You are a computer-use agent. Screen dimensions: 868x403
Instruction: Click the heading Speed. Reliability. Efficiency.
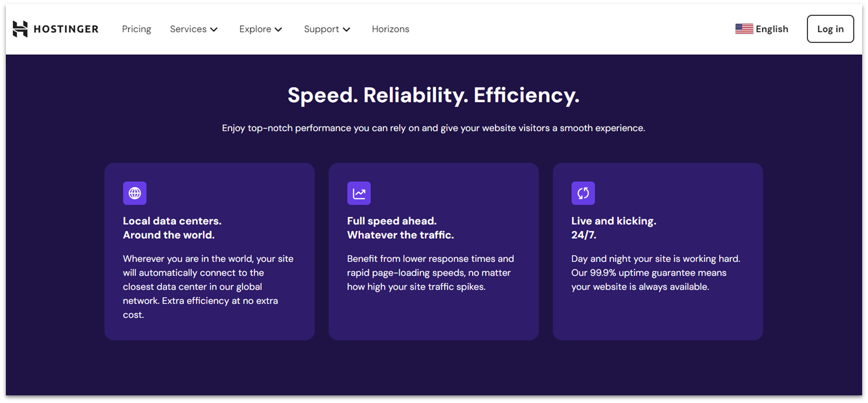433,95
